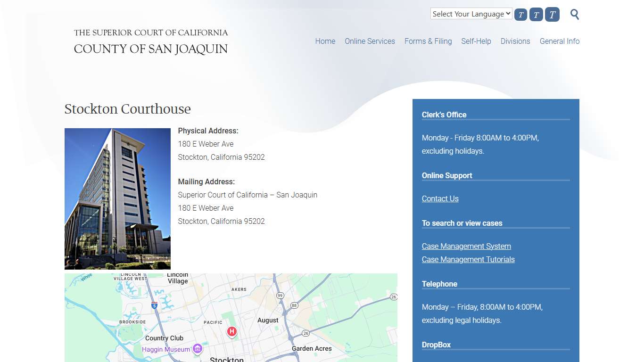The image size is (644, 362).
Task: Click the Stockton Courthouse building photo
Action: (117, 198)
